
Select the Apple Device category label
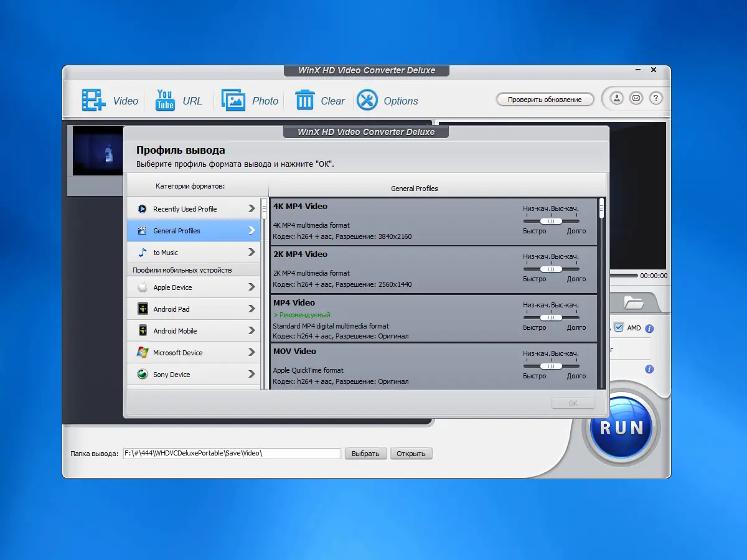pyautogui.click(x=172, y=287)
